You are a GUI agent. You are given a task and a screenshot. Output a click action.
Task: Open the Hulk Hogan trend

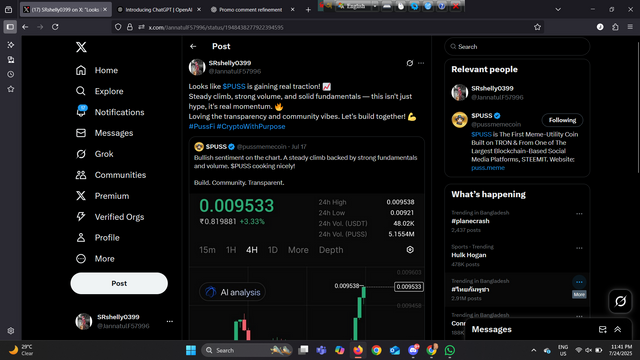[469, 255]
